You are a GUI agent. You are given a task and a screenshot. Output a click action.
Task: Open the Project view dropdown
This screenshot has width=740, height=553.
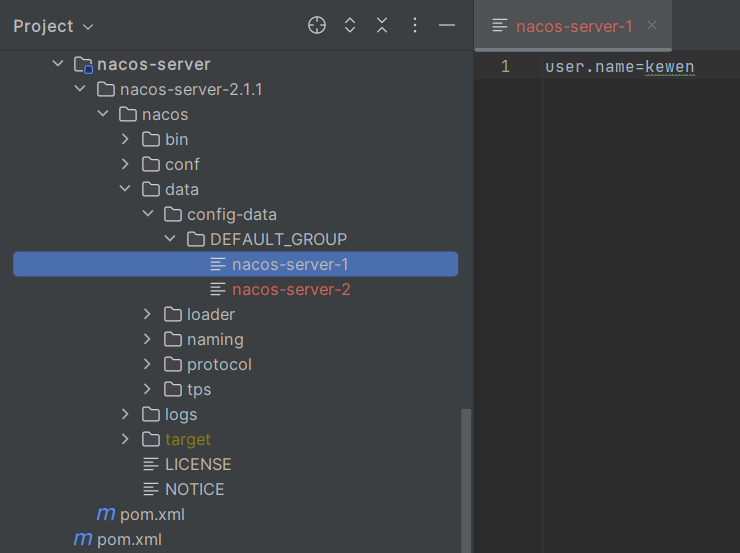point(53,26)
